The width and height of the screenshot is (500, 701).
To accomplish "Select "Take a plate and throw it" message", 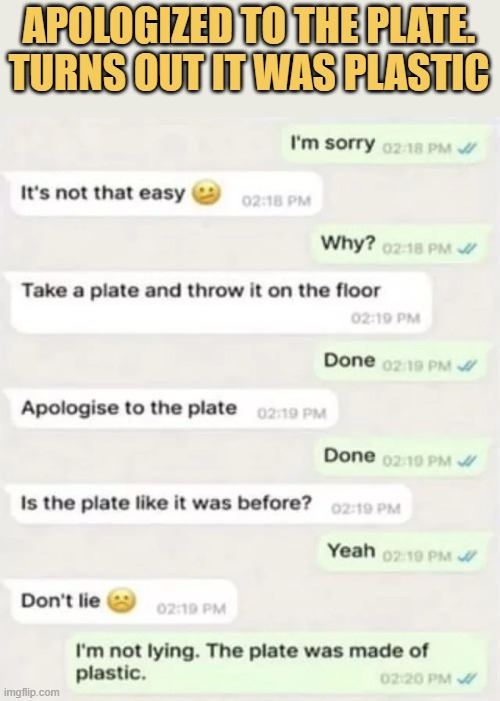I will pos(219,303).
